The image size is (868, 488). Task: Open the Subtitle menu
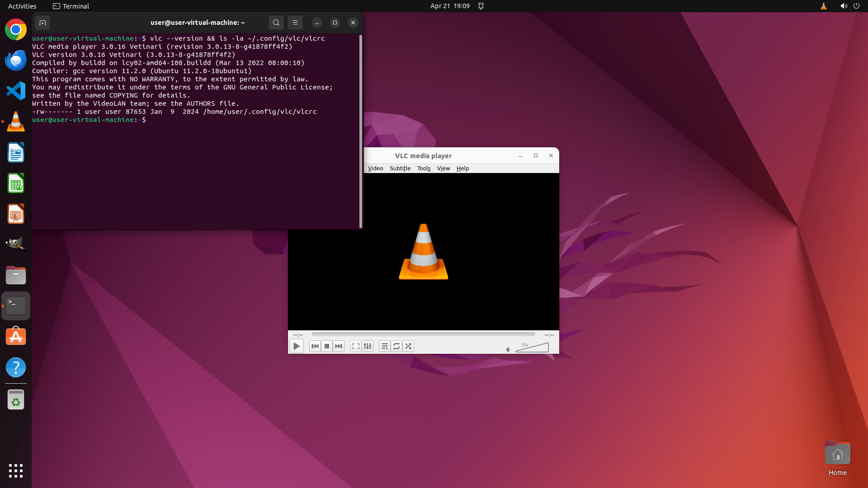tap(400, 168)
